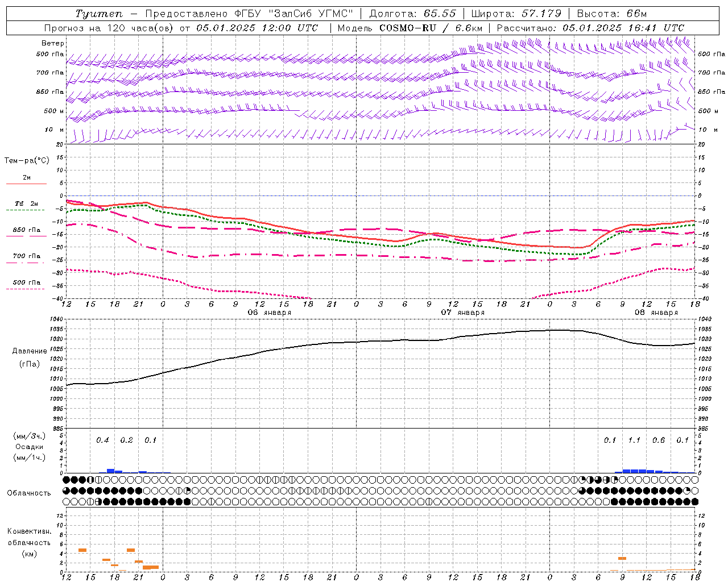Click the "06 января" date label
Image resolution: width=728 pixels, height=582 pixels.
coord(270,313)
